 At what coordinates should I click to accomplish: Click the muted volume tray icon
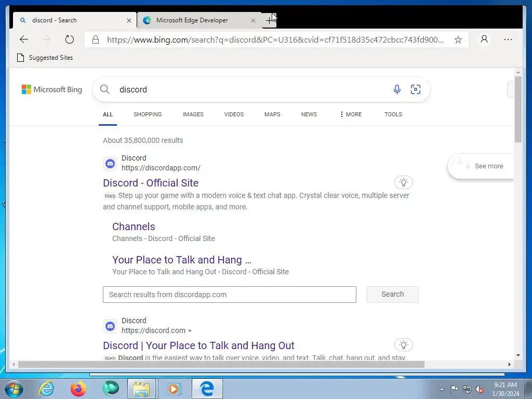click(480, 389)
